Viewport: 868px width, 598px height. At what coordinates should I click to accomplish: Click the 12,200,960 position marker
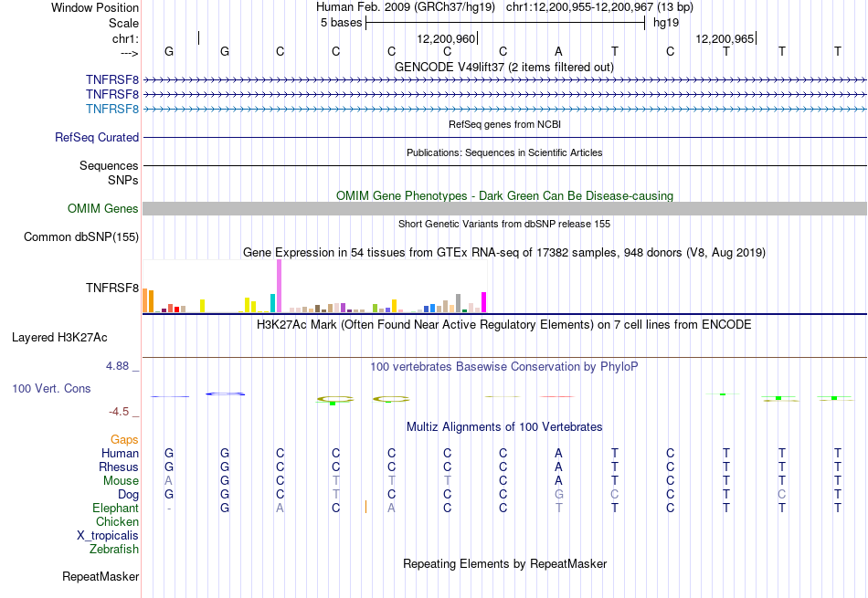click(447, 38)
